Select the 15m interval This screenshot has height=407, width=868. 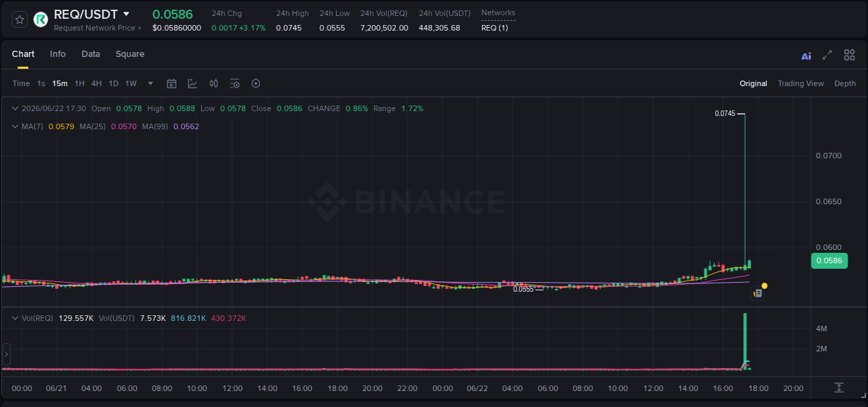(60, 83)
